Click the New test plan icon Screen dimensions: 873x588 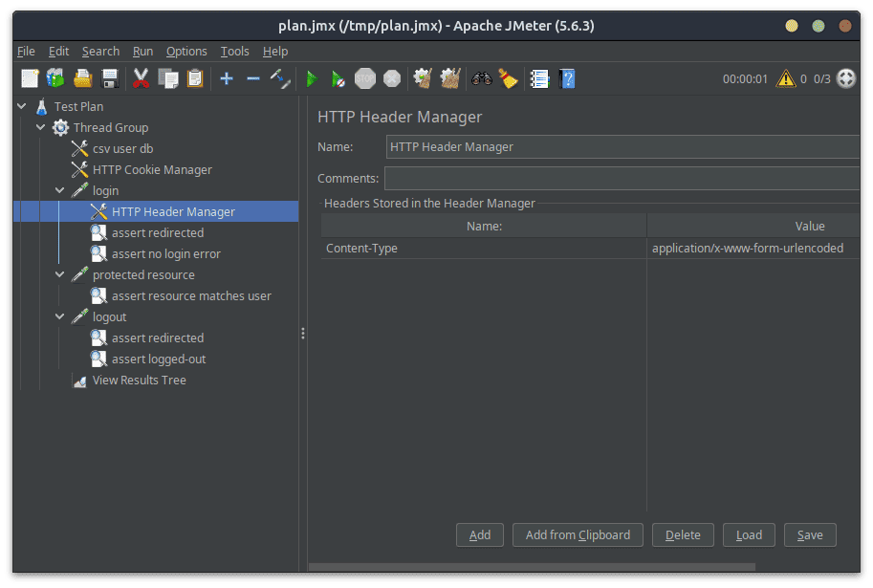click(30, 78)
